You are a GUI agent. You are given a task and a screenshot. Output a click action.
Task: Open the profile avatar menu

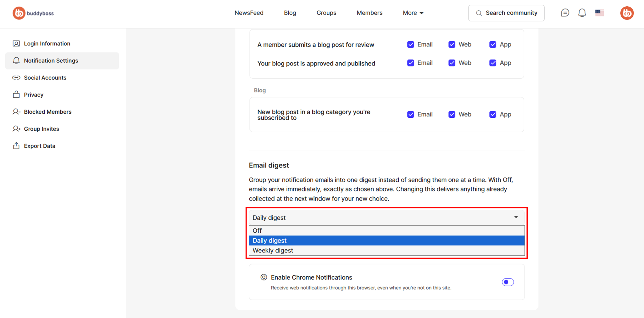tap(627, 13)
